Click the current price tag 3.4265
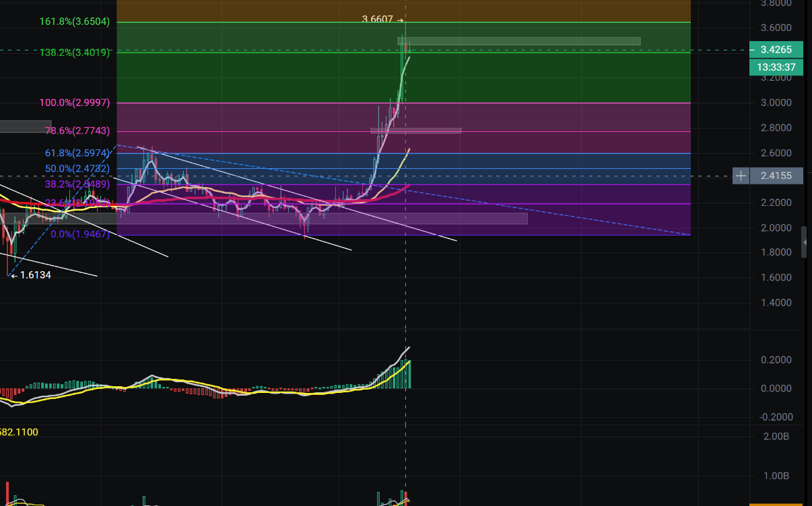Viewport: 812px width, 506px height. pyautogui.click(x=776, y=50)
